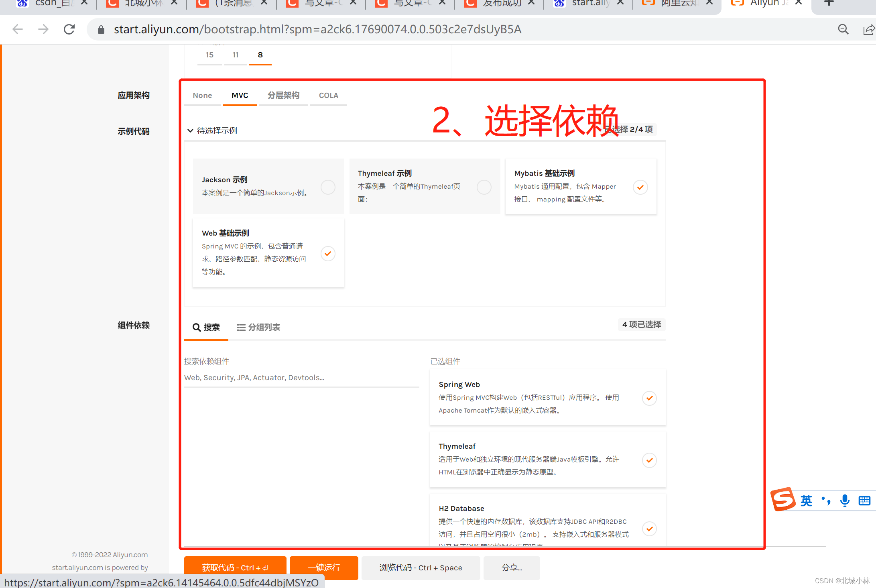
Task: Select the None architecture option
Action: tap(202, 95)
